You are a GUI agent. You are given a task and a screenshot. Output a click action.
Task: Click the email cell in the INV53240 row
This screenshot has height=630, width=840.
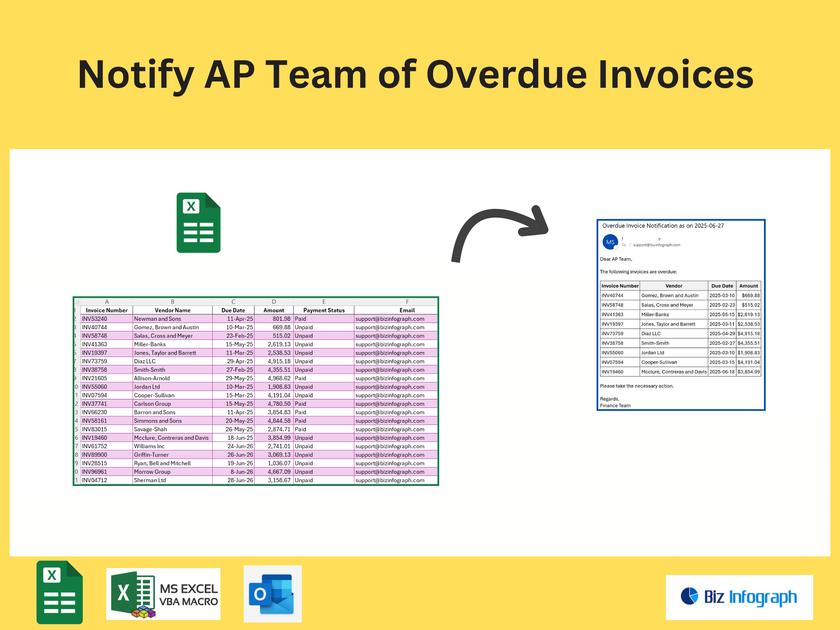click(396, 319)
